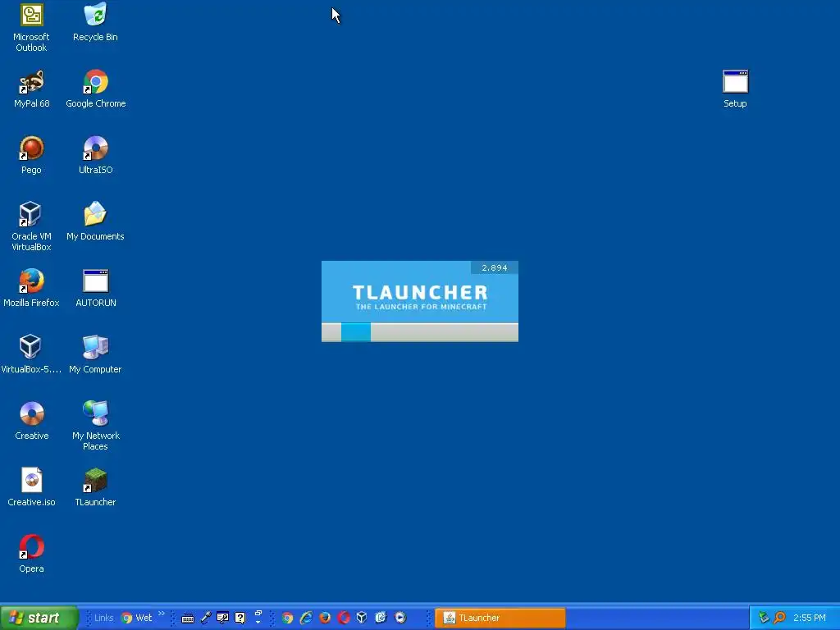Expand the Links toolbar overflow chevron

coord(162,614)
